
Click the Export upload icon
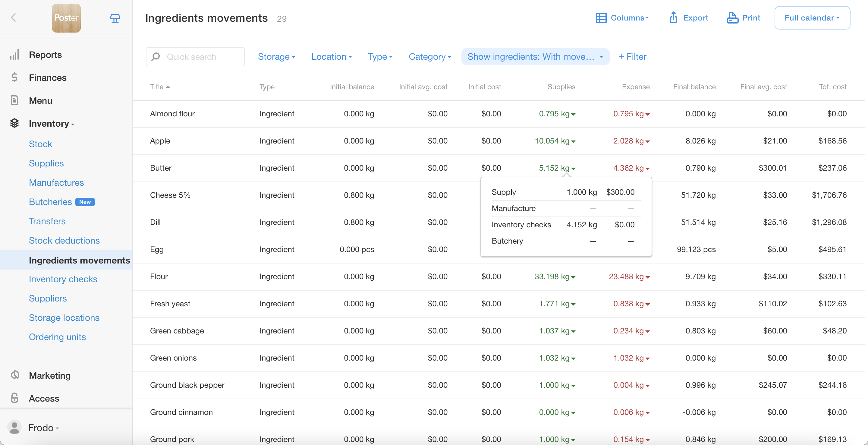(x=673, y=17)
